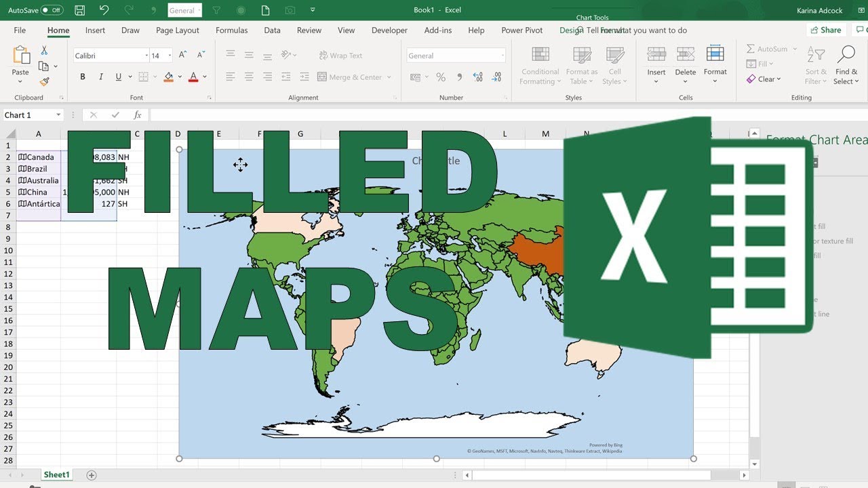
Task: Open the General number format dropdown in ribbon
Action: pyautogui.click(x=502, y=56)
